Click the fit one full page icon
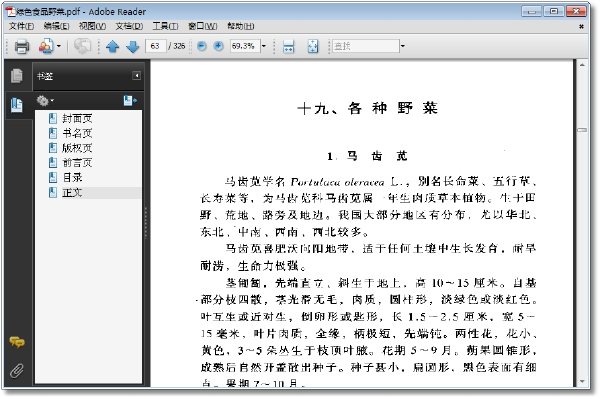Image resolution: width=600 pixels, height=399 pixels. [x=313, y=47]
